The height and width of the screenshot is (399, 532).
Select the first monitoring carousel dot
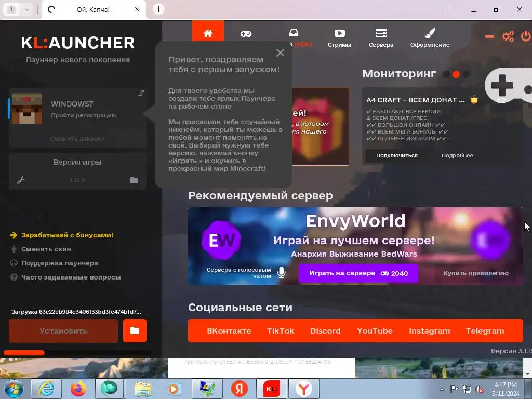point(446,74)
